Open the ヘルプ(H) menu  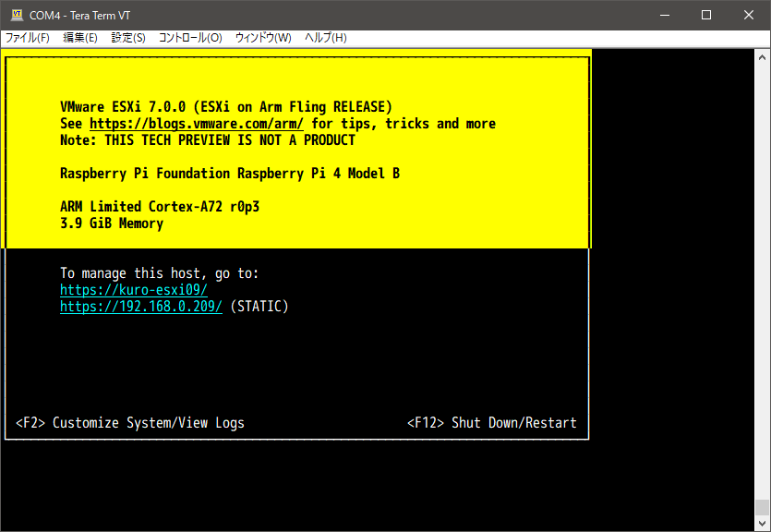[326, 38]
